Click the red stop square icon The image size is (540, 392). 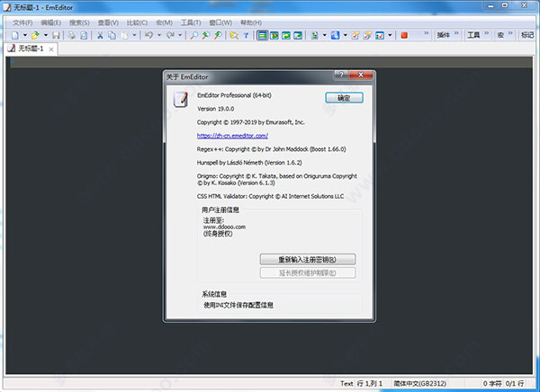404,35
